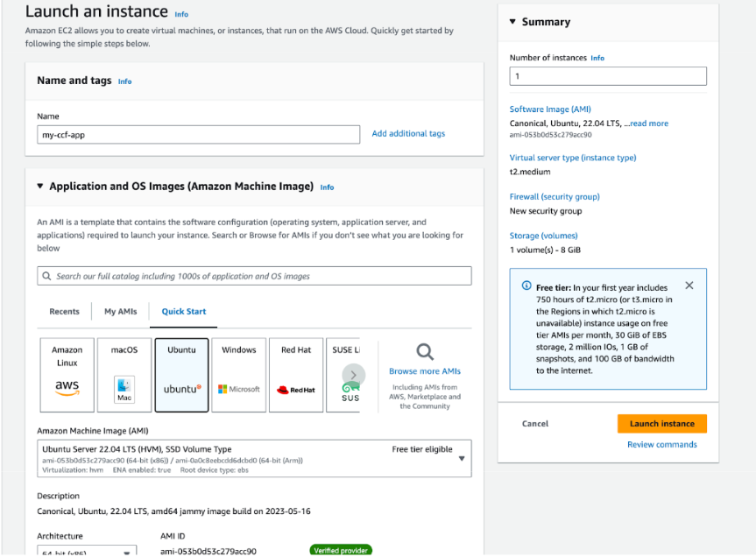Click the next arrow on AMI carousel
Image resolution: width=756 pixels, height=557 pixels.
(x=353, y=375)
